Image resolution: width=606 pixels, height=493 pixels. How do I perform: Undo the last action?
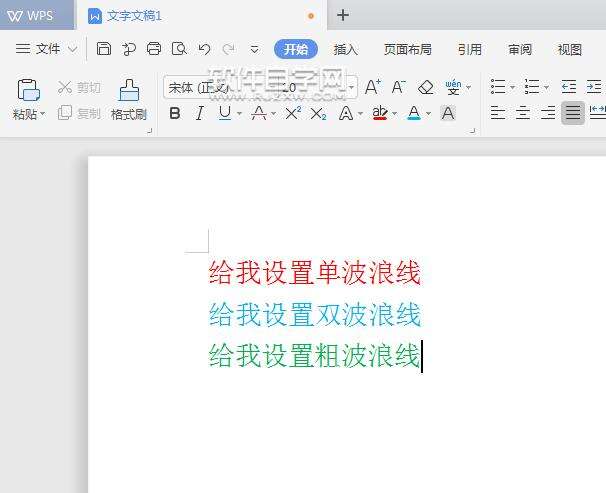[204, 49]
